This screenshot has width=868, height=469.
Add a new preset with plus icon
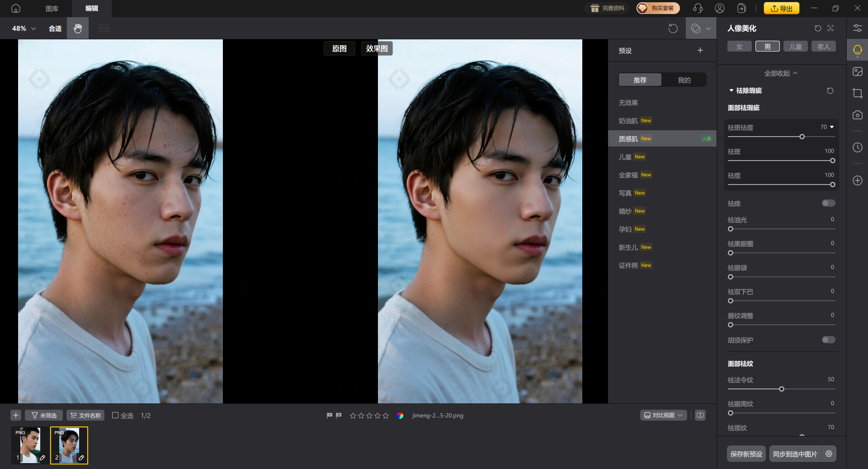tap(700, 51)
